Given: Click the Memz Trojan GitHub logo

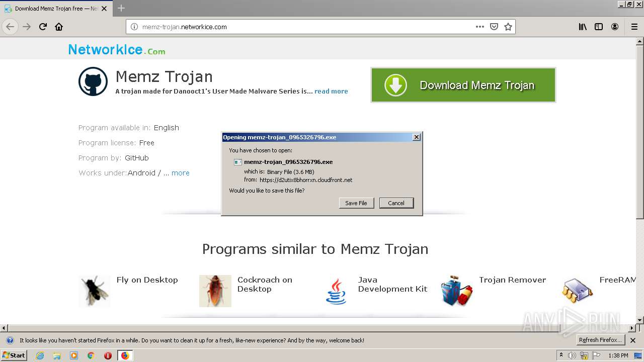Looking at the screenshot, I should pyautogui.click(x=93, y=81).
